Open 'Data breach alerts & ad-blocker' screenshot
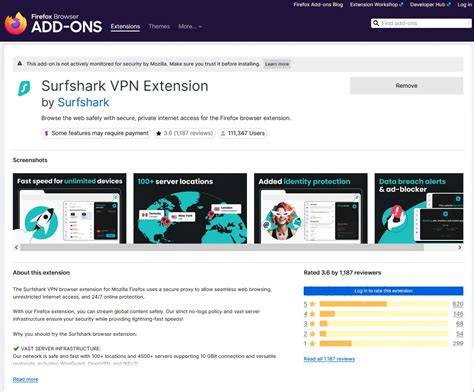Image resolution: width=474 pixels, height=392 pixels. pos(419,208)
